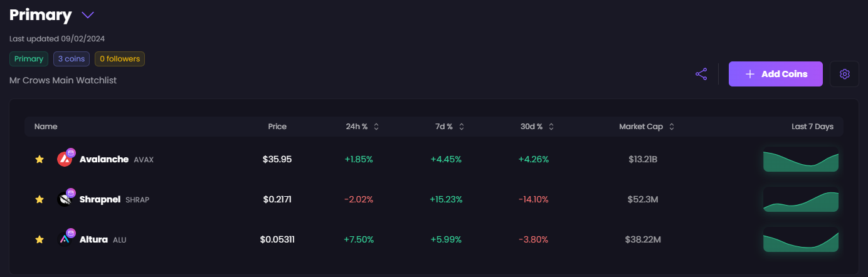This screenshot has height=277, width=868.
Task: Remove Altura star from watchlist
Action: point(40,239)
